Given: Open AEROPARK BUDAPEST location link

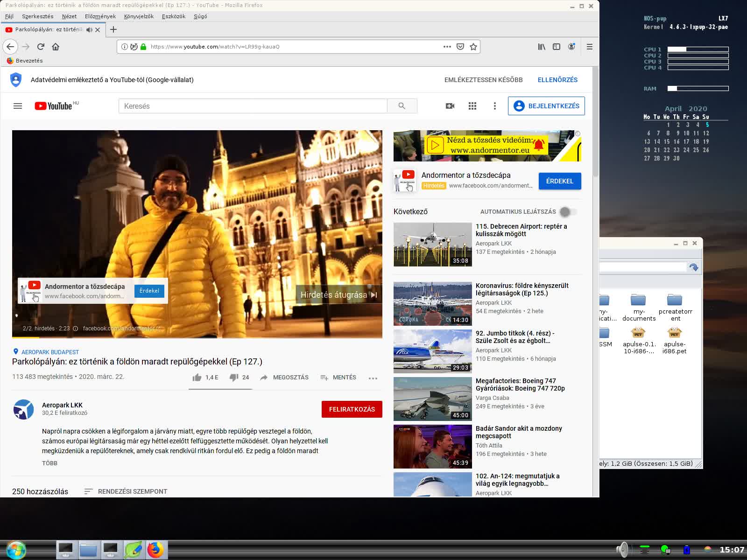Looking at the screenshot, I should pyautogui.click(x=50, y=352).
